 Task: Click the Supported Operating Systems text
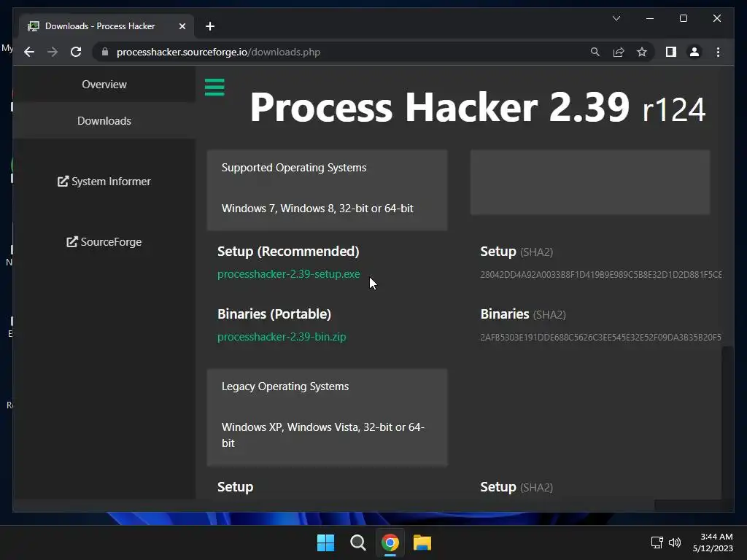point(294,168)
